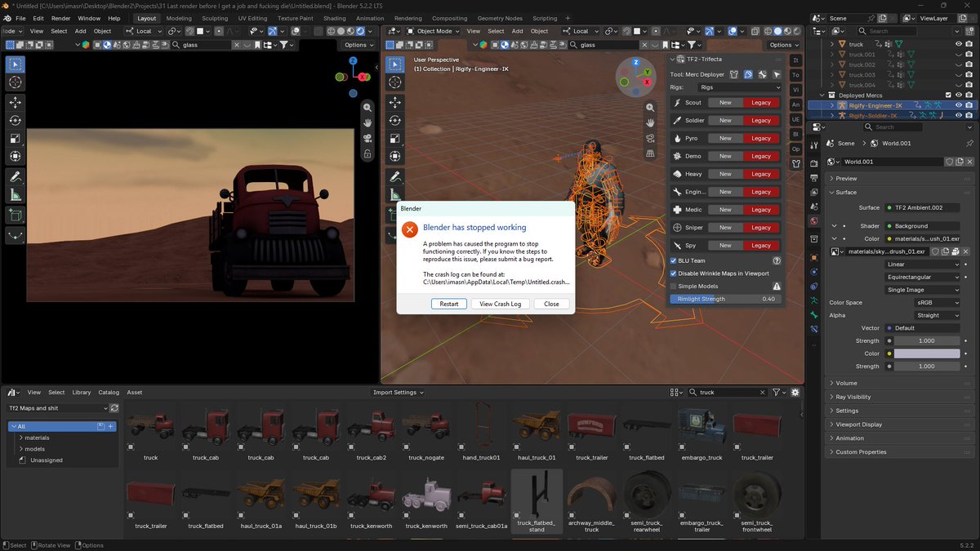Screen dimensions: 980x551
Task: Hide Rigify-Engineer-IK using its eye icon
Action: pyautogui.click(x=959, y=105)
